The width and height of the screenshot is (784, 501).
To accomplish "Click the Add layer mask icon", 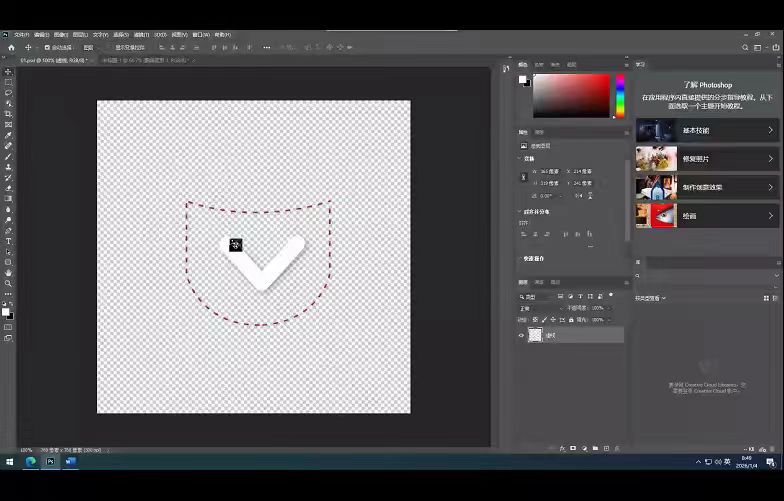I will click(x=572, y=448).
